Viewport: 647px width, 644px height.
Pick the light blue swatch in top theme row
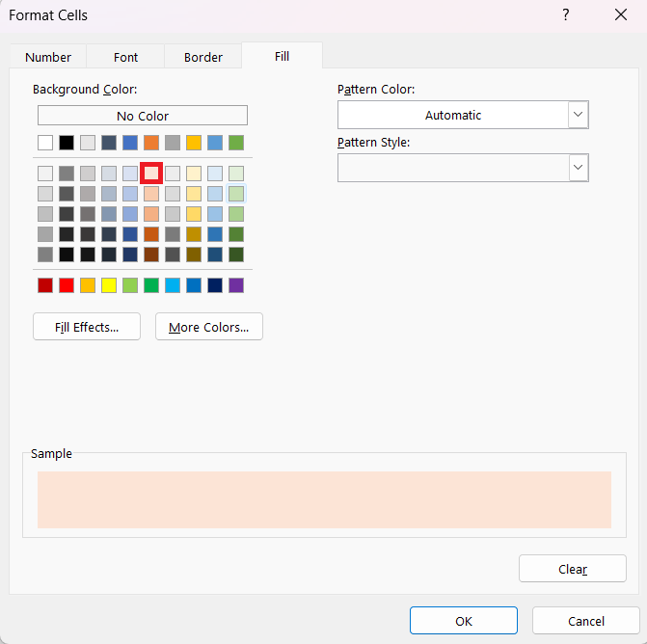click(x=215, y=143)
